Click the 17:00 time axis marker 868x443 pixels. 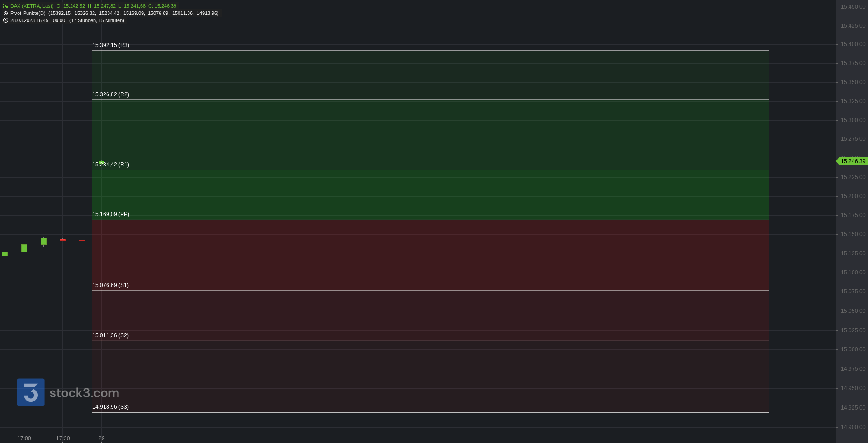24,438
